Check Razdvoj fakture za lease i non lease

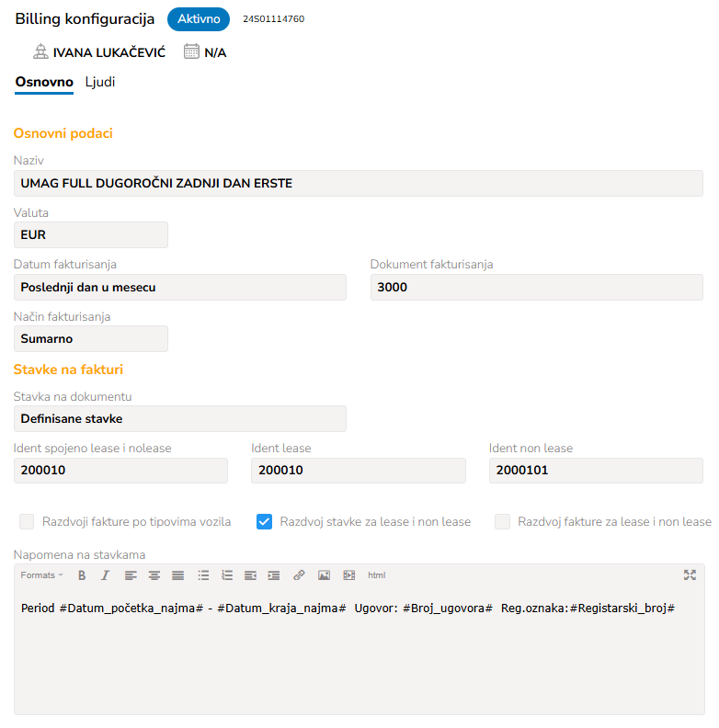502,521
